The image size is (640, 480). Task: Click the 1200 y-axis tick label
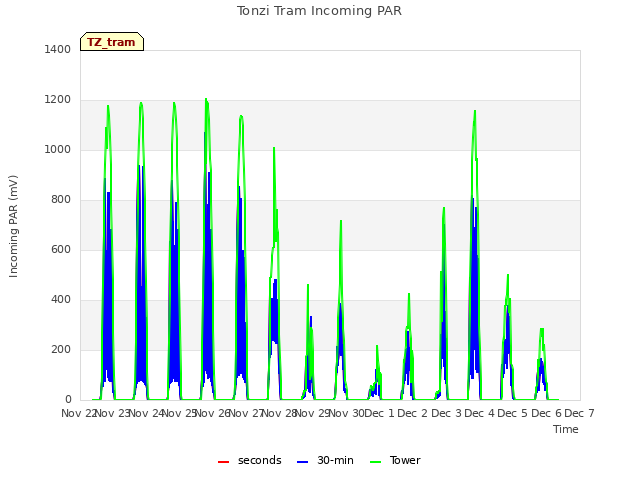[x=58, y=100]
